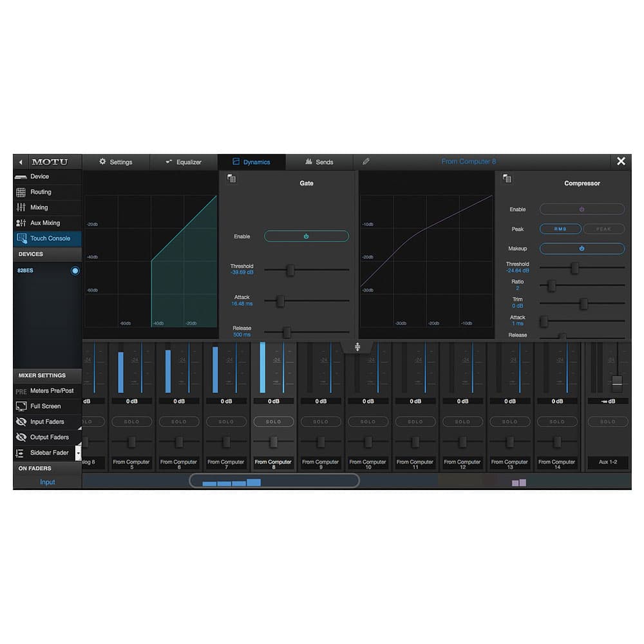Image resolution: width=644 pixels, height=644 pixels.
Task: Click the Gate attack value '16.48 ms'
Action: [x=242, y=304]
